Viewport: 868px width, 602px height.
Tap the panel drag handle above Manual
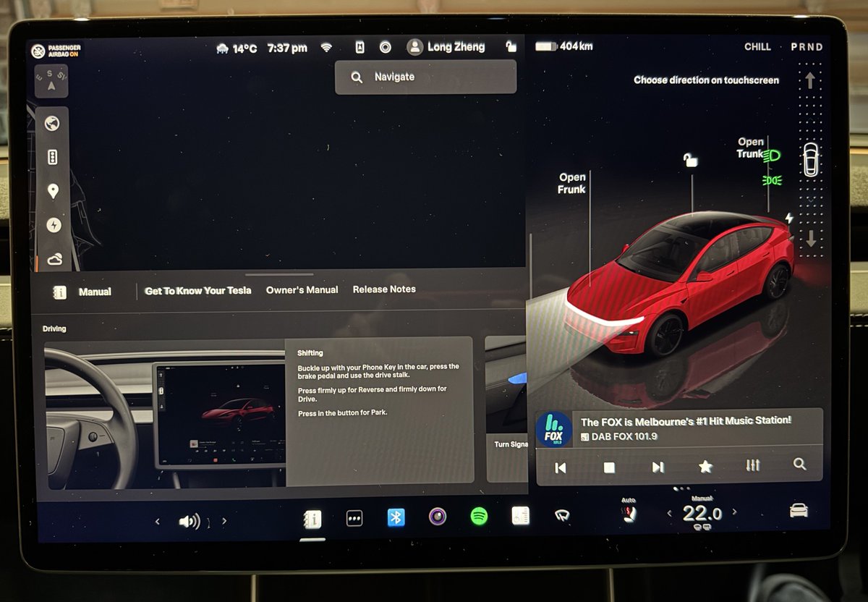[278, 275]
